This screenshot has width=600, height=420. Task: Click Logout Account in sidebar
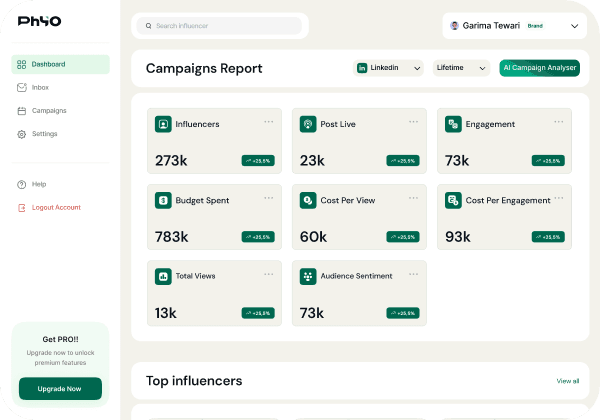tap(56, 207)
